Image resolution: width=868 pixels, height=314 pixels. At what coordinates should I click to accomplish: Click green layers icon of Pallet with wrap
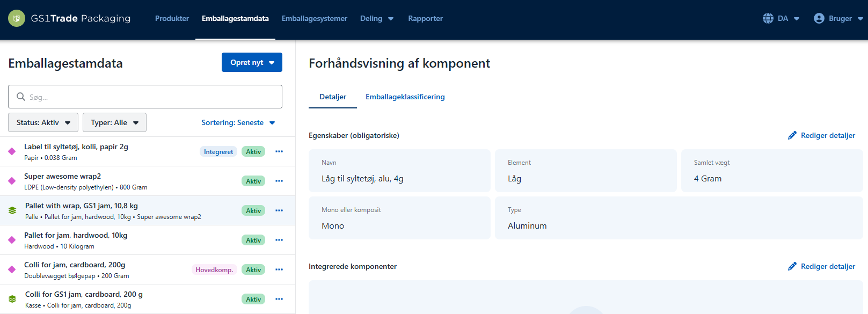click(12, 210)
